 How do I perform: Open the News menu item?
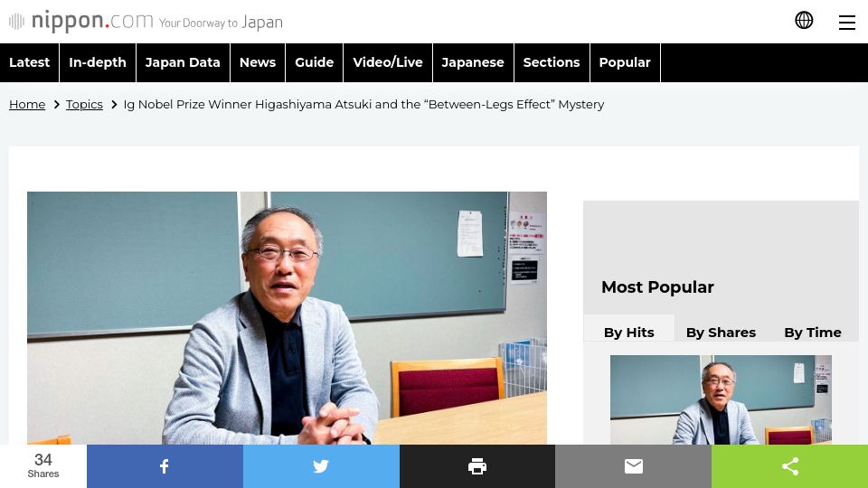pos(258,62)
